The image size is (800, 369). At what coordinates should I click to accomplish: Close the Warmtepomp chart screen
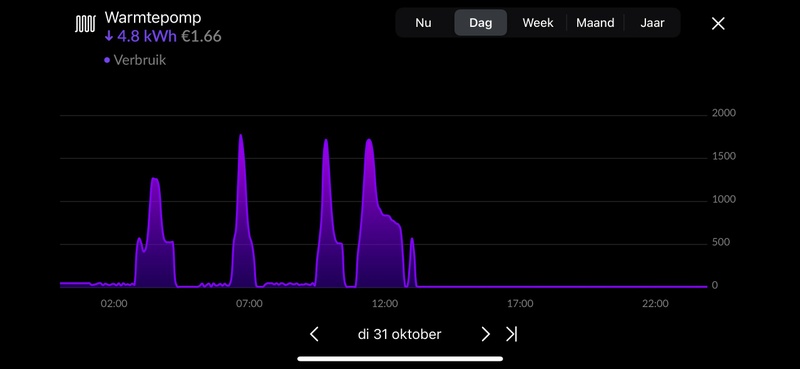[x=718, y=23]
